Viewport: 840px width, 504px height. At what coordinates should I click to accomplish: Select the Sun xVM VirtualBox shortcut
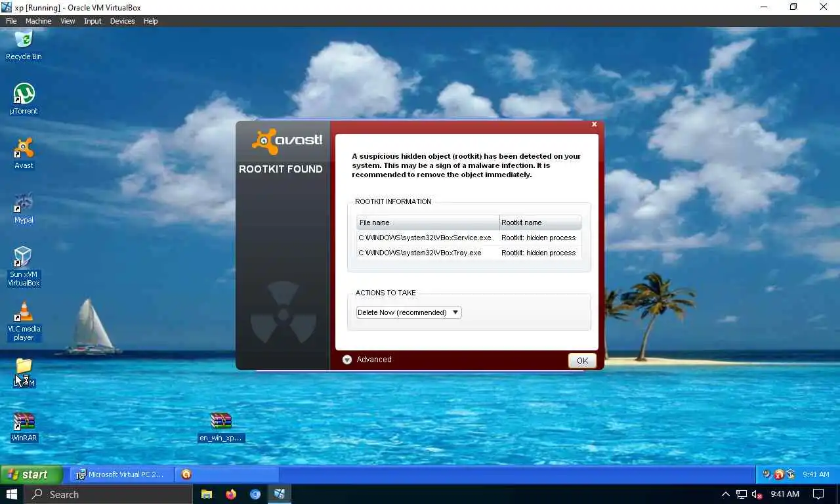24,266
